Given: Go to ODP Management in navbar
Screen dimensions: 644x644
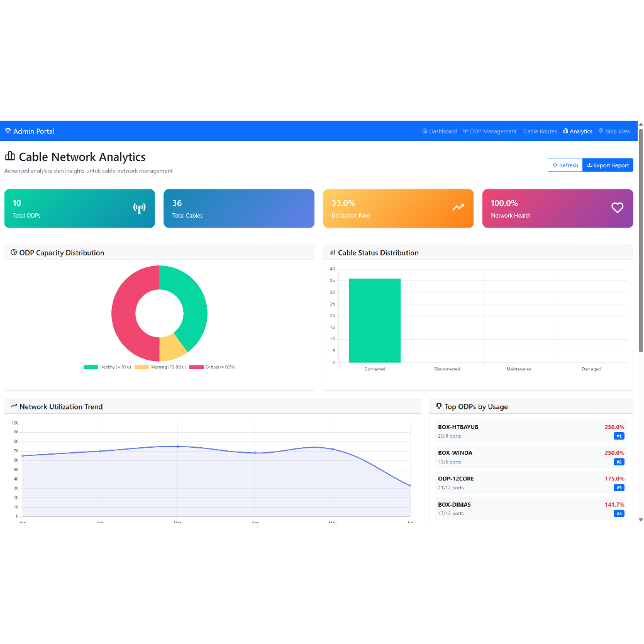Looking at the screenshot, I should pos(489,131).
